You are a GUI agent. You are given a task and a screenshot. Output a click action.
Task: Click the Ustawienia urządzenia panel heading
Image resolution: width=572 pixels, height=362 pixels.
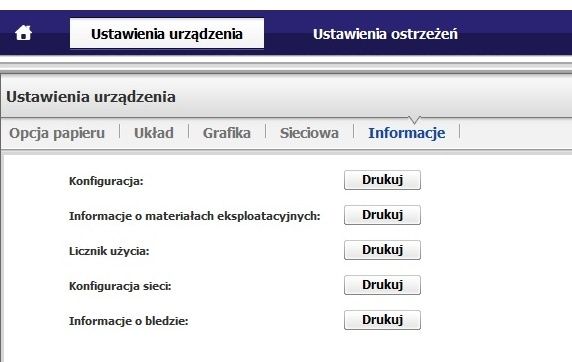91,97
